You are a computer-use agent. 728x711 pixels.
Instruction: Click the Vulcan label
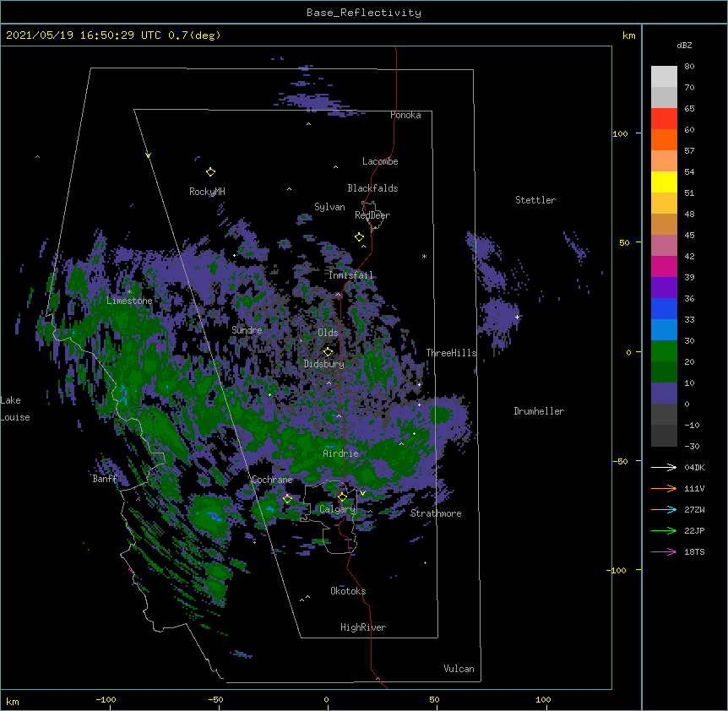[x=459, y=669]
